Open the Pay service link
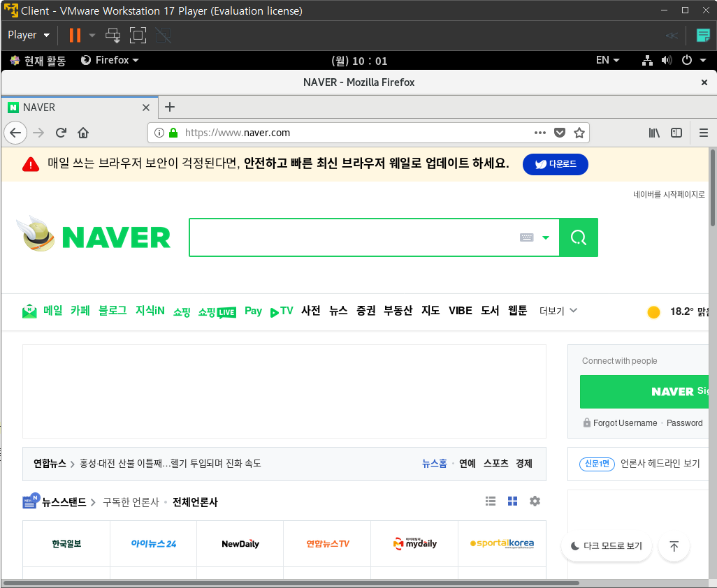This screenshot has height=588, width=717. pos(254,311)
